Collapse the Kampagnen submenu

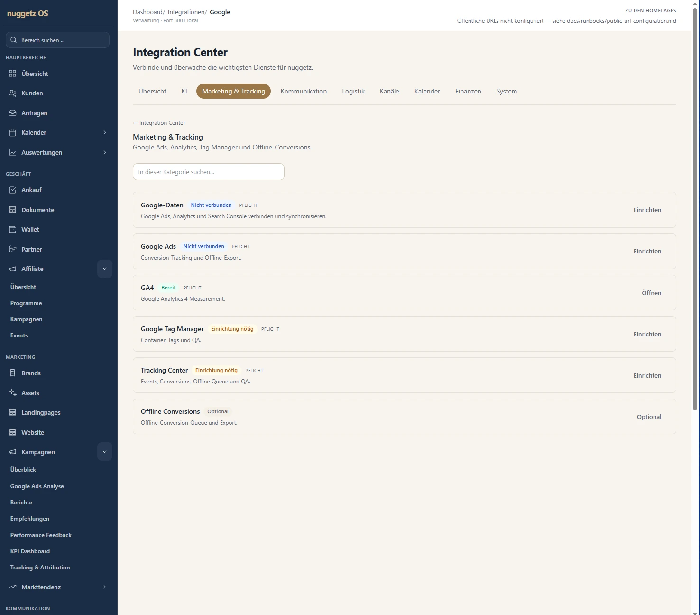coord(105,452)
